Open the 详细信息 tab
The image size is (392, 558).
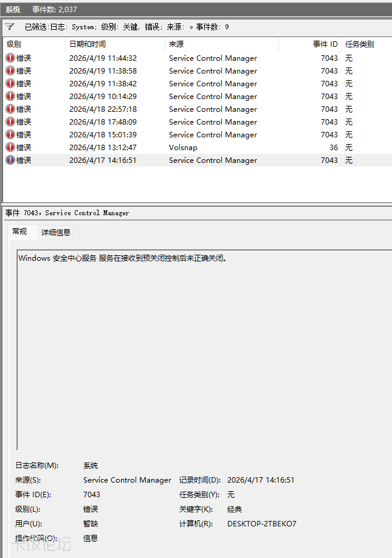56,233
